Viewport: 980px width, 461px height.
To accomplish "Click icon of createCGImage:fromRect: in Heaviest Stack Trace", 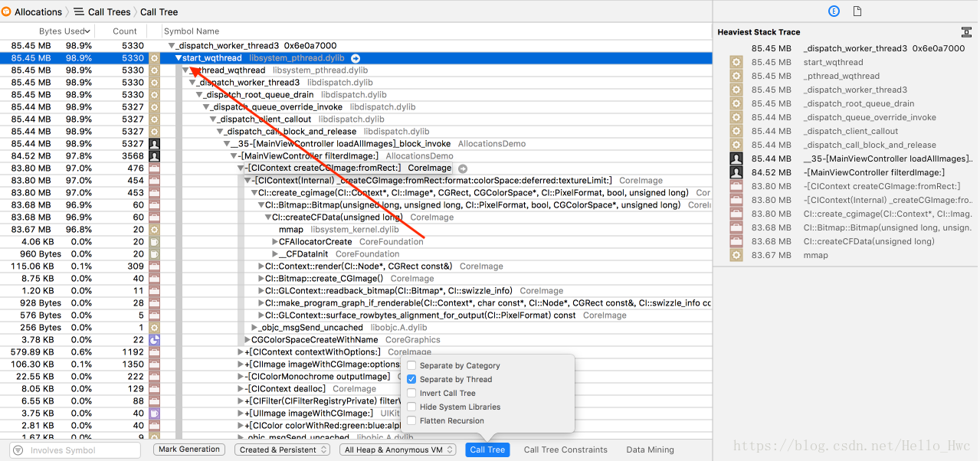I will [736, 186].
